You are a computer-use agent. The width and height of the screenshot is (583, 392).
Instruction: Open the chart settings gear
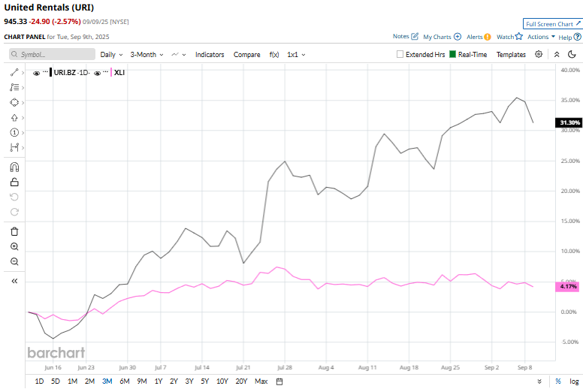[x=539, y=54]
